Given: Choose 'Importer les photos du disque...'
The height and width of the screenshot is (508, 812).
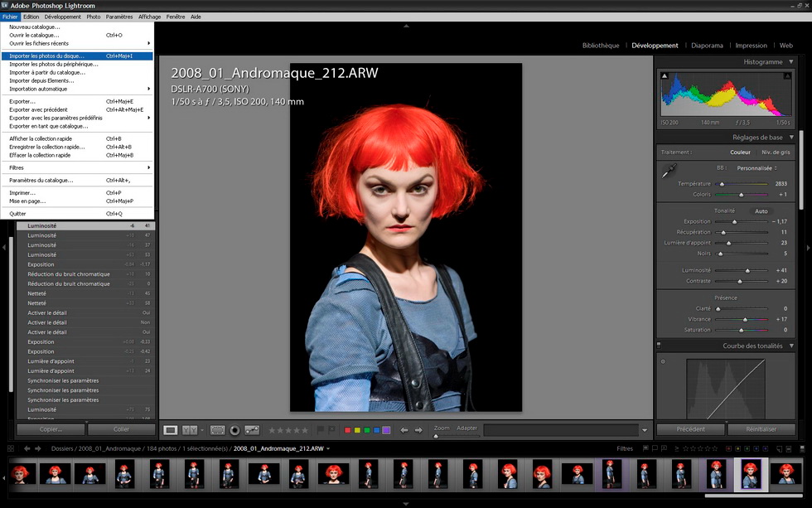Looking at the screenshot, I should click(46, 56).
